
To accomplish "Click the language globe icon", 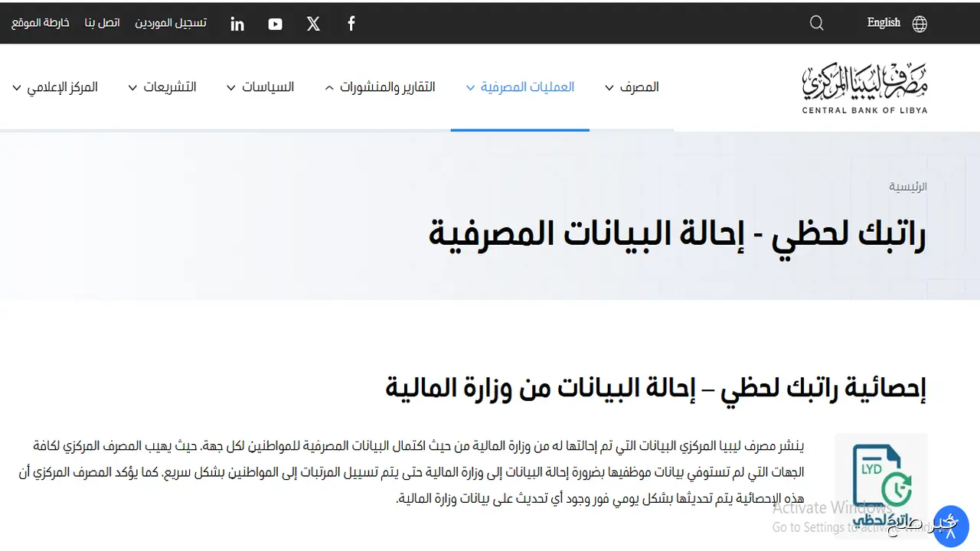I will click(x=919, y=23).
